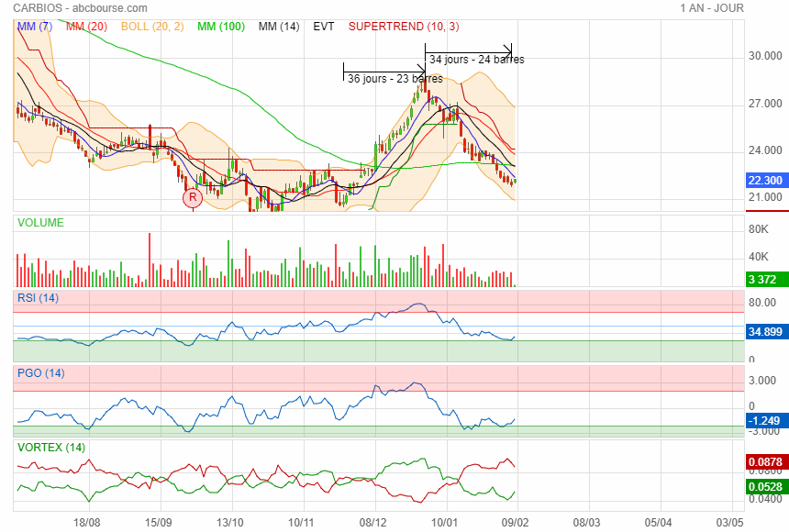Click the red R event marker on the price chart

193,198
